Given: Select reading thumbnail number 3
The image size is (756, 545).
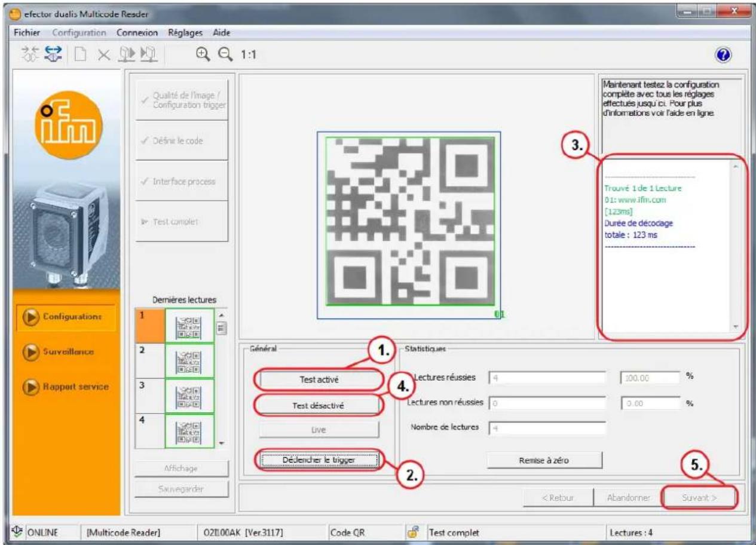Looking at the screenshot, I should [189, 395].
